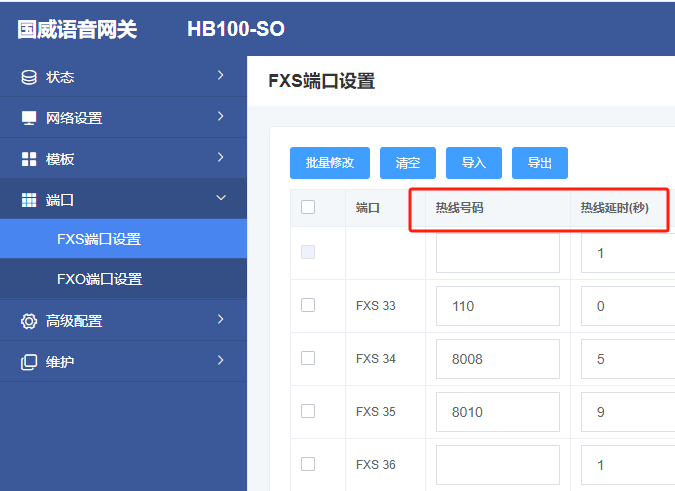675x491 pixels.
Task: Select FXO端口设置 submenu item
Action: [123, 279]
